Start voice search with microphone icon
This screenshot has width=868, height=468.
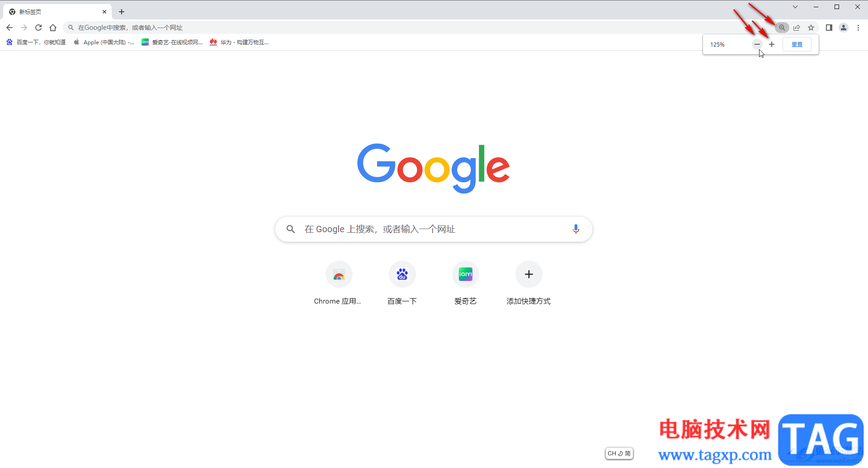576,229
